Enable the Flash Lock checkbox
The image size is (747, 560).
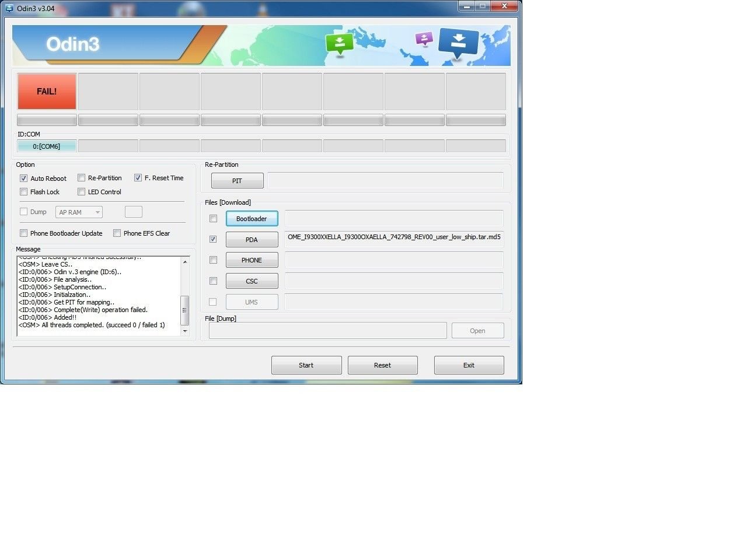(24, 192)
